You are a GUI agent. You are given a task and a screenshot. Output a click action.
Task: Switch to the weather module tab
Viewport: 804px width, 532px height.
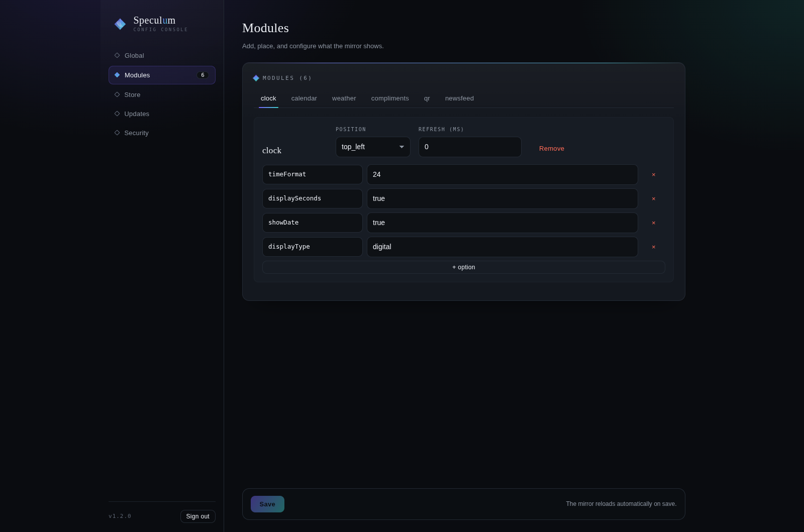pyautogui.click(x=344, y=98)
